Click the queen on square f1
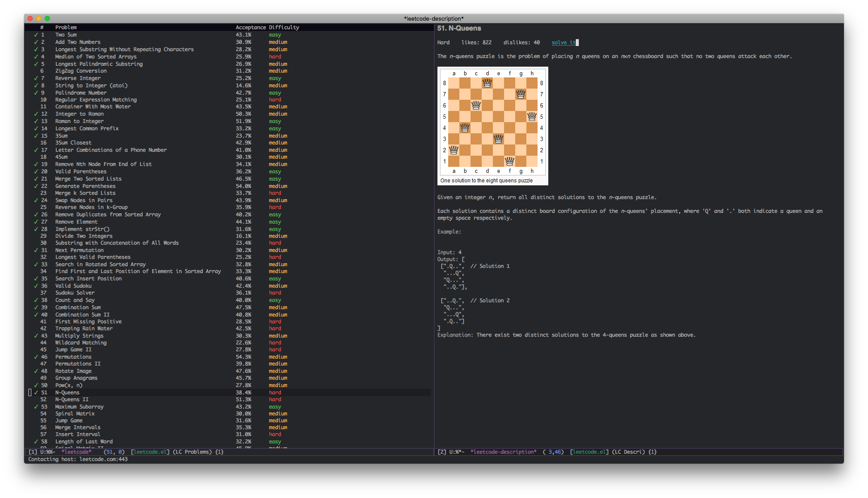This screenshot has width=868, height=498. coord(510,161)
